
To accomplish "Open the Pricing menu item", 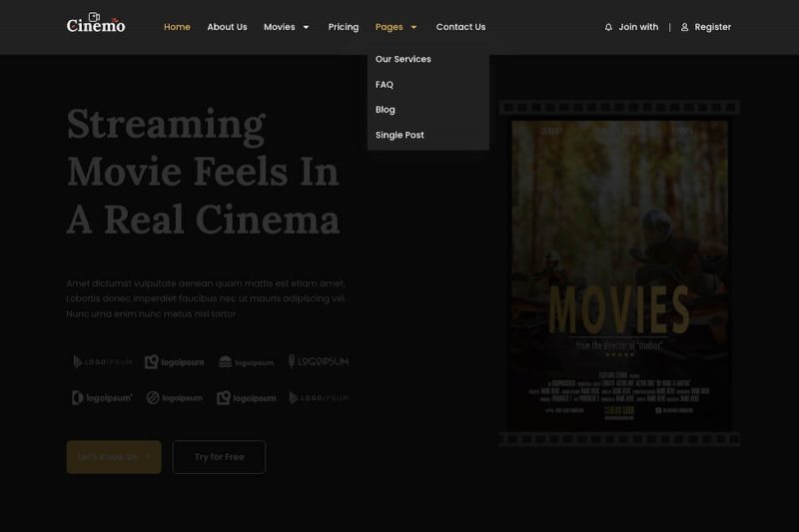I will tap(343, 27).
